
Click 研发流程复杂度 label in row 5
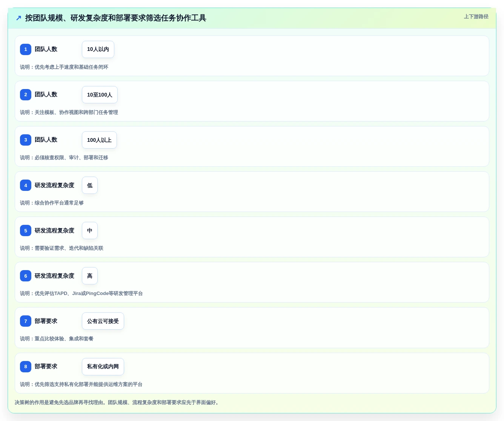[x=55, y=230]
